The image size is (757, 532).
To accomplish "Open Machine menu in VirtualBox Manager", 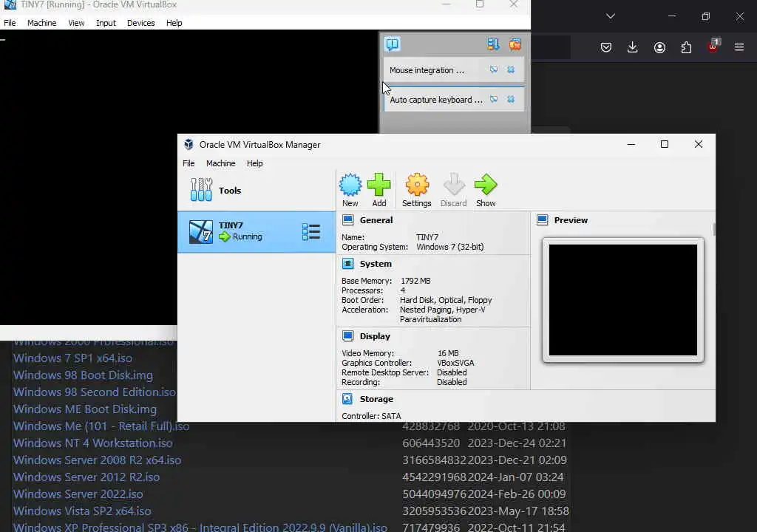I will (x=220, y=163).
